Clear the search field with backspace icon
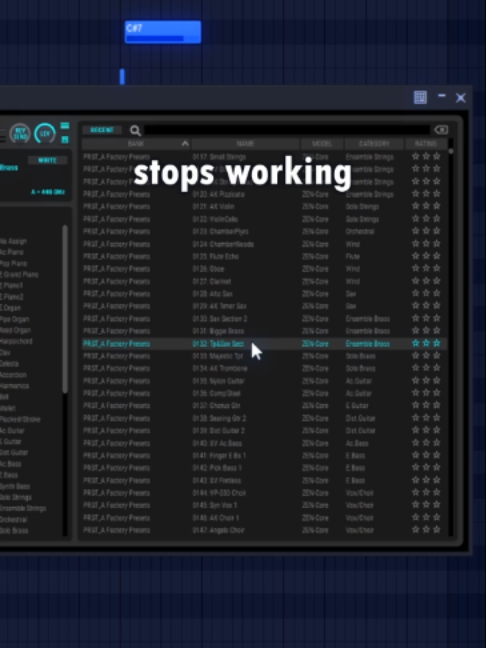This screenshot has width=486, height=648. pos(441,130)
